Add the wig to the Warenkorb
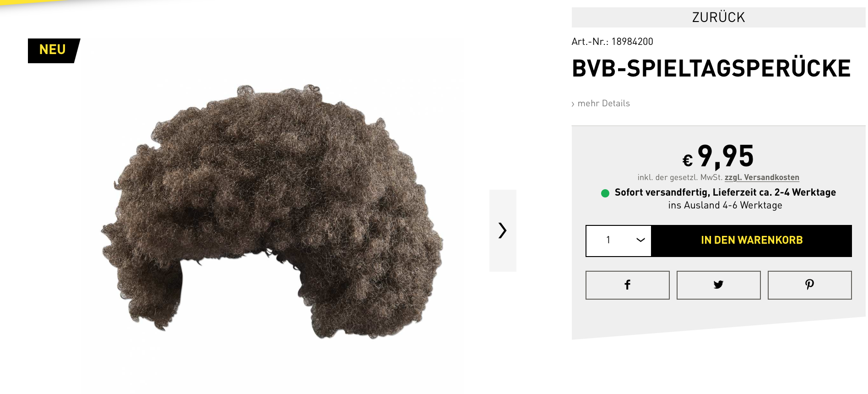Viewport: 868px width, 394px height. 752,241
